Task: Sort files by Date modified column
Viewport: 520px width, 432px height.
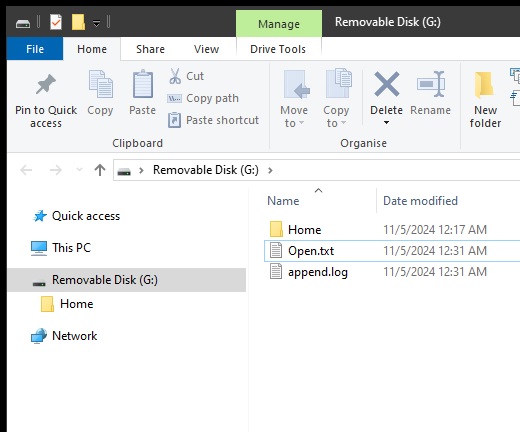Action: click(x=420, y=201)
